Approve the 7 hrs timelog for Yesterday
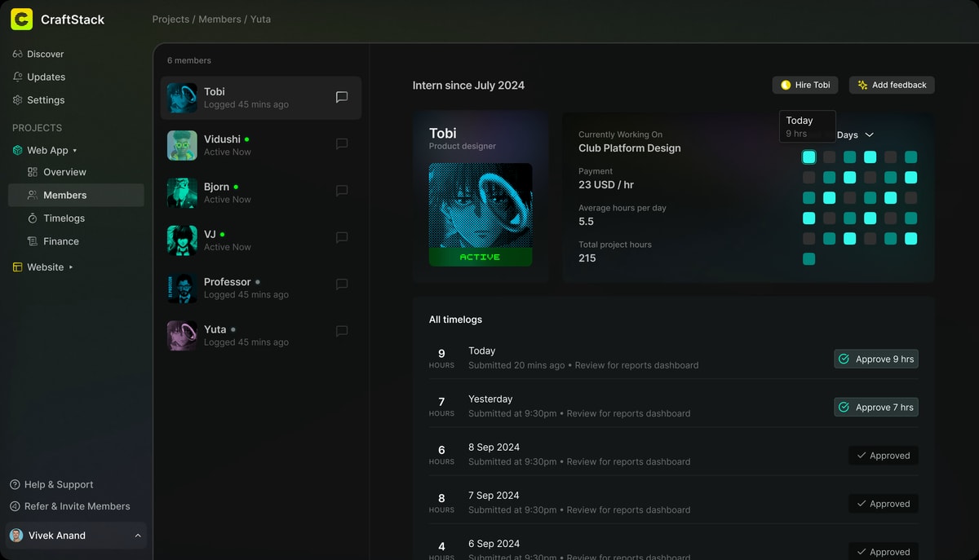 876,407
